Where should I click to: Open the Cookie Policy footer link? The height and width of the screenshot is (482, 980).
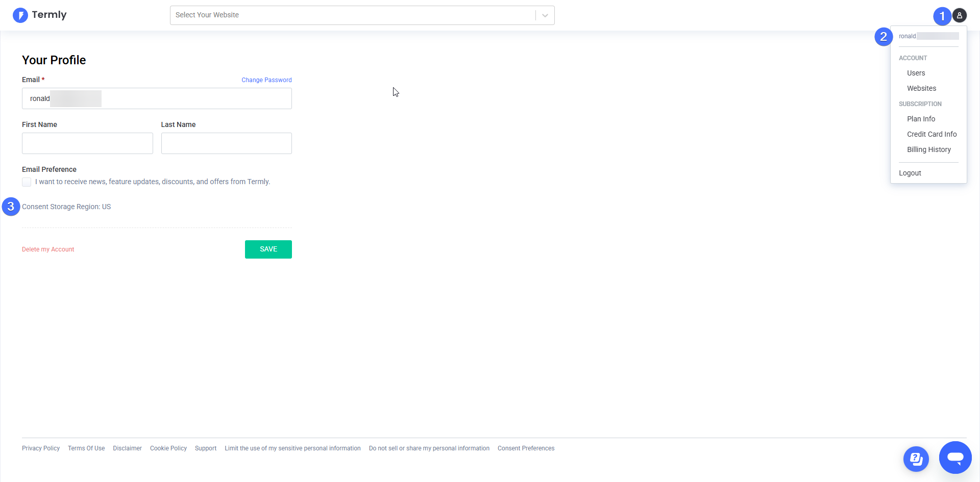click(x=168, y=448)
